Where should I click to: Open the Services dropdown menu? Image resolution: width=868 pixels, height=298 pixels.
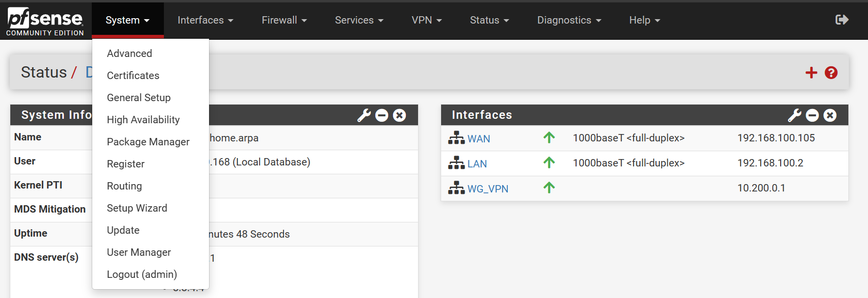point(359,20)
